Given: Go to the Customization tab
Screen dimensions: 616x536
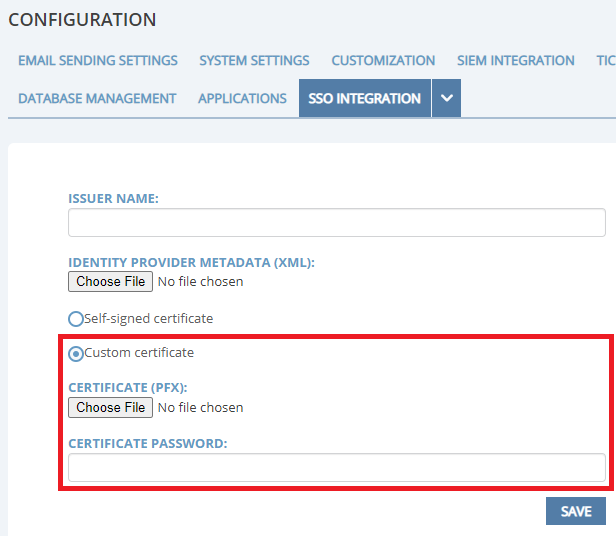Looking at the screenshot, I should [x=383, y=60].
